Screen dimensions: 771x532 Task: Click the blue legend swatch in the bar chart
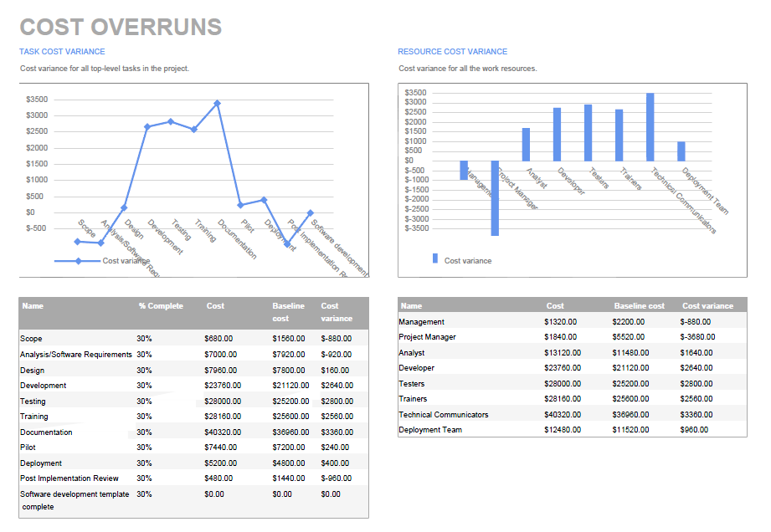tap(435, 258)
